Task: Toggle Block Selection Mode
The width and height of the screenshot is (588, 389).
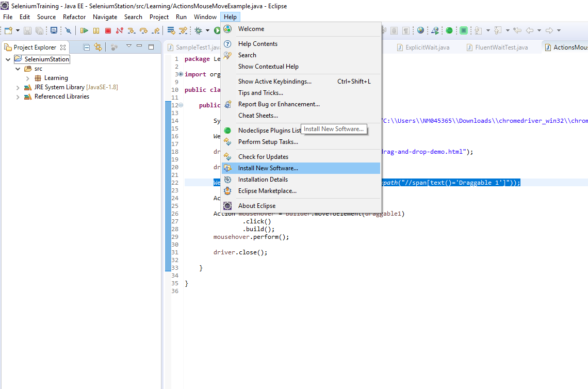Action: (x=394, y=30)
